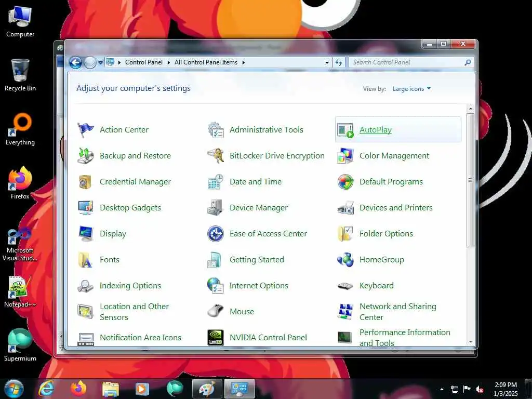Click the Control Panel breadcrumb segment

[x=144, y=62]
